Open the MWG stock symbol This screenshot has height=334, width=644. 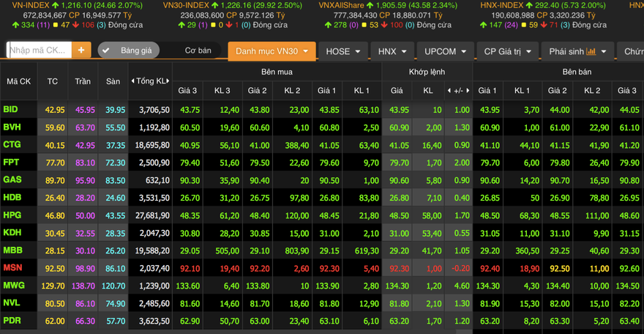(x=14, y=285)
